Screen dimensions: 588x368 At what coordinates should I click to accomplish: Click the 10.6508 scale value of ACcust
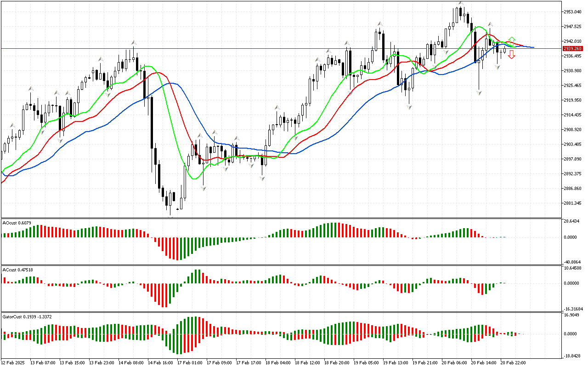(x=572, y=268)
